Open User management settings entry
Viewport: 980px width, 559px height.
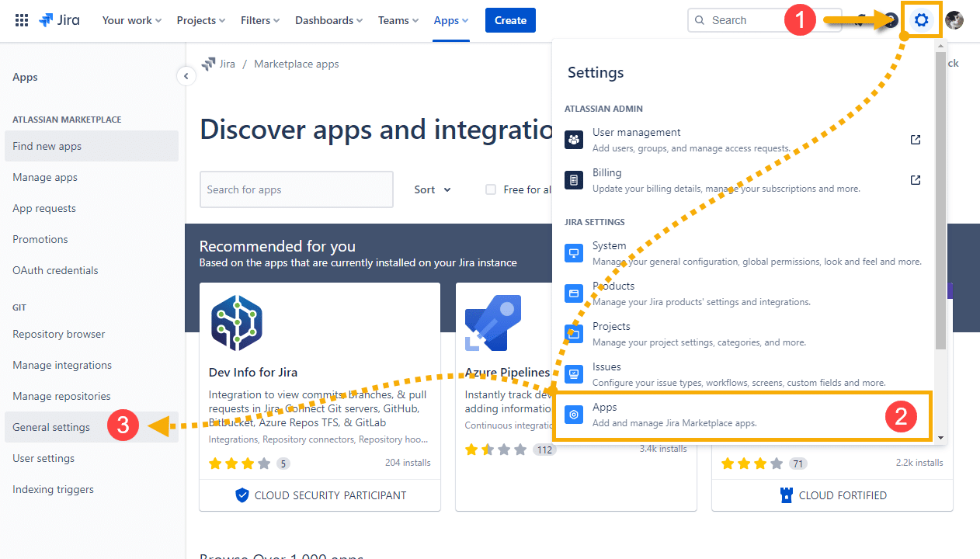pos(743,140)
